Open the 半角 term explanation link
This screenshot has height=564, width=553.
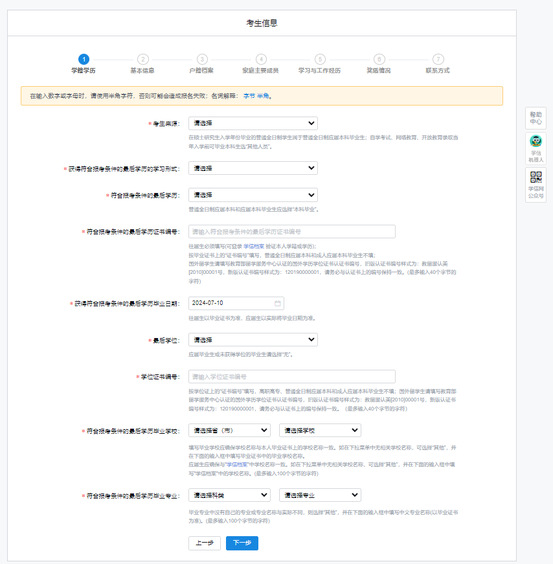coord(263,96)
